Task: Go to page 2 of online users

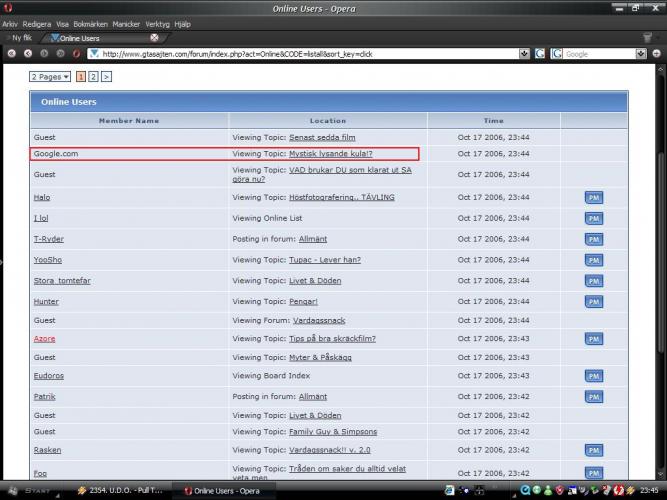Action: click(93, 76)
